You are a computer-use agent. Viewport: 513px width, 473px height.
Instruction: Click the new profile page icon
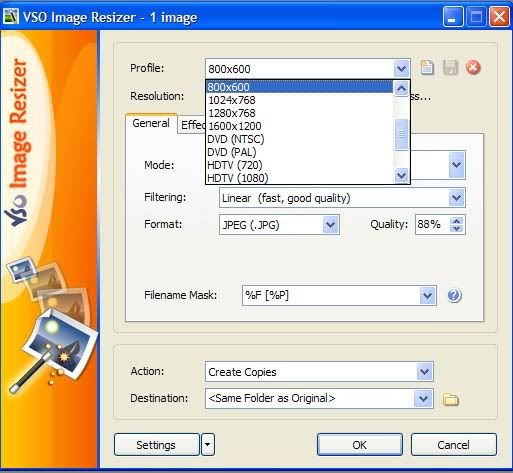(x=427, y=68)
